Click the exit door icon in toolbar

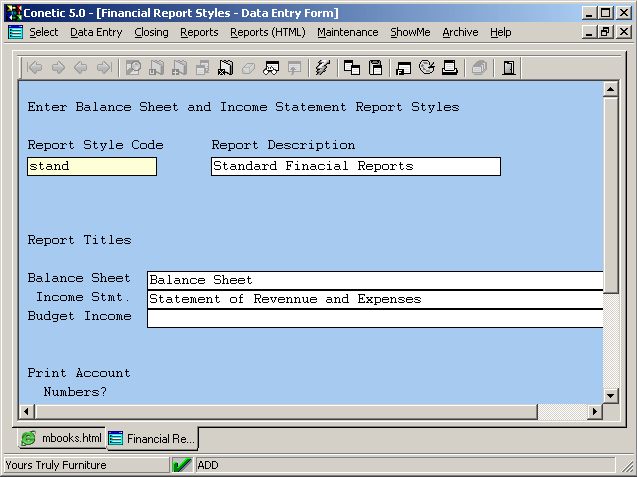(x=509, y=68)
